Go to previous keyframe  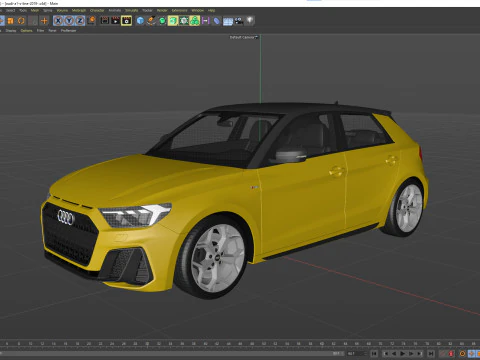pyautogui.click(x=386, y=354)
